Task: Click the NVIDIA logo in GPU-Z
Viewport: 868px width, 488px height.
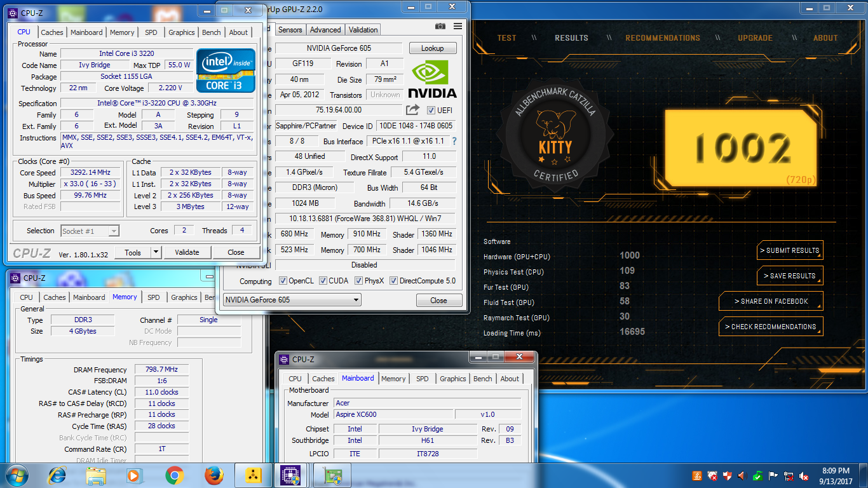Action: (432, 79)
